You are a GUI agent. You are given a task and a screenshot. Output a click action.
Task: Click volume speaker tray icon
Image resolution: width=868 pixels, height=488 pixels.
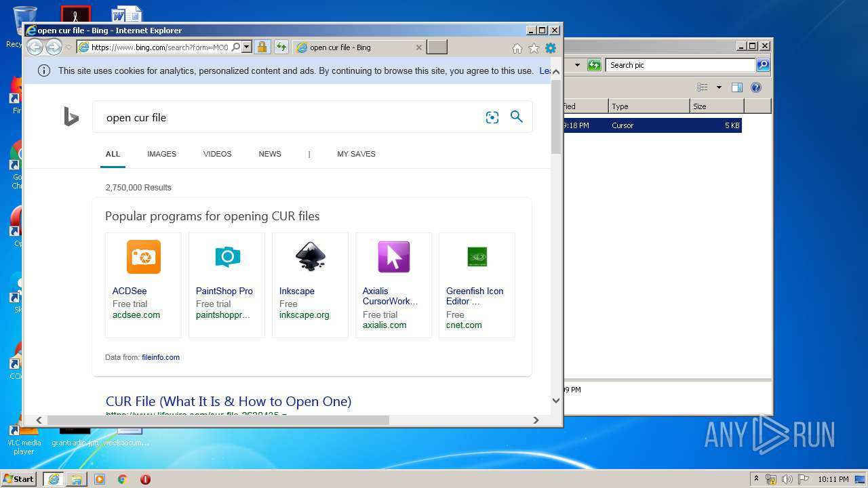[787, 479]
